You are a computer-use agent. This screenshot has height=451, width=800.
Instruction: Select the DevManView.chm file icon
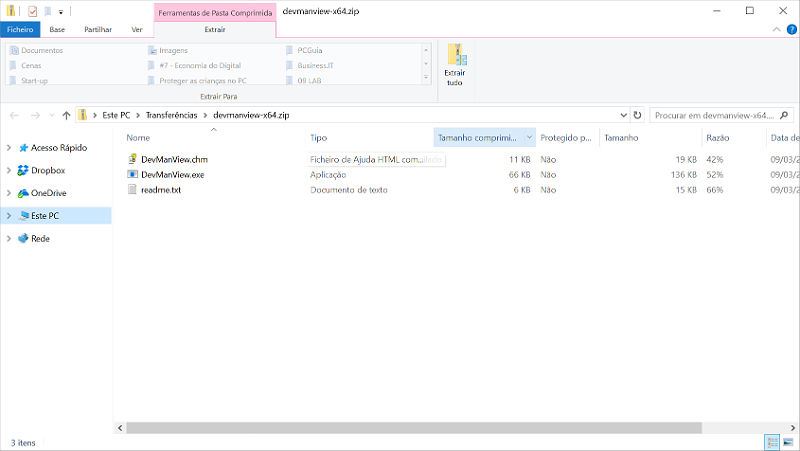click(x=132, y=159)
